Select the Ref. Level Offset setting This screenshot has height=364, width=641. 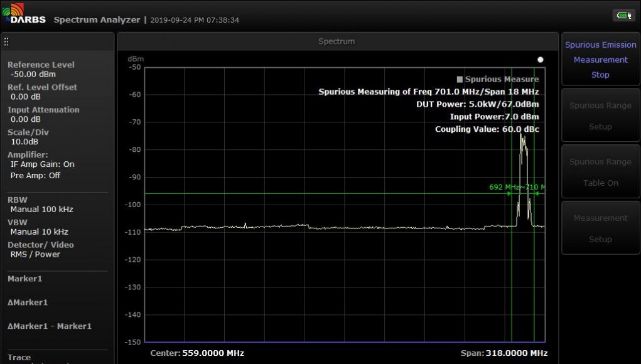tap(42, 92)
